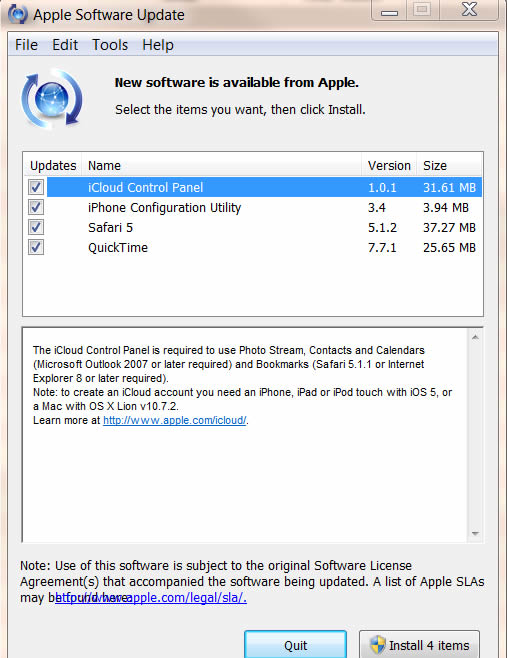Open the apple.com/icloud link
The height and width of the screenshot is (658, 507).
tap(175, 420)
